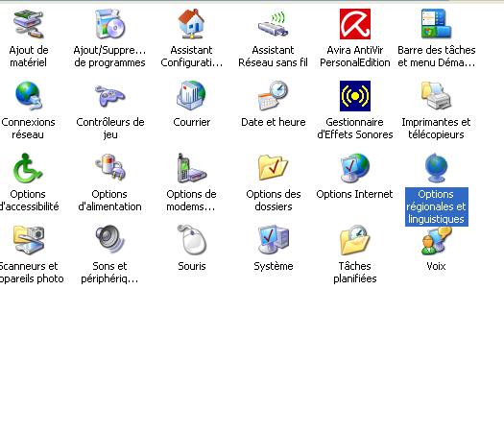Click highlighted Options régionales et linguistiques label
This screenshot has height=435, width=504.
click(x=437, y=206)
